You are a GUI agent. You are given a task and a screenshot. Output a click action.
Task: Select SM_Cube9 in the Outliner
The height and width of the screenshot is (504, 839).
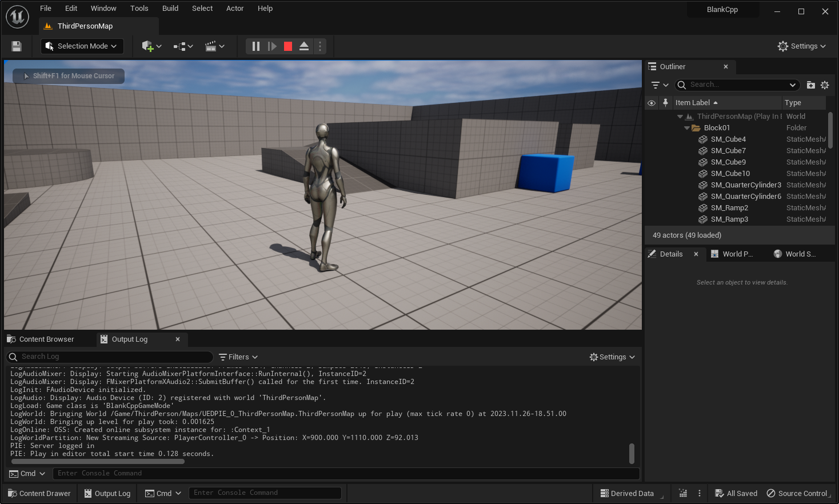point(736,162)
